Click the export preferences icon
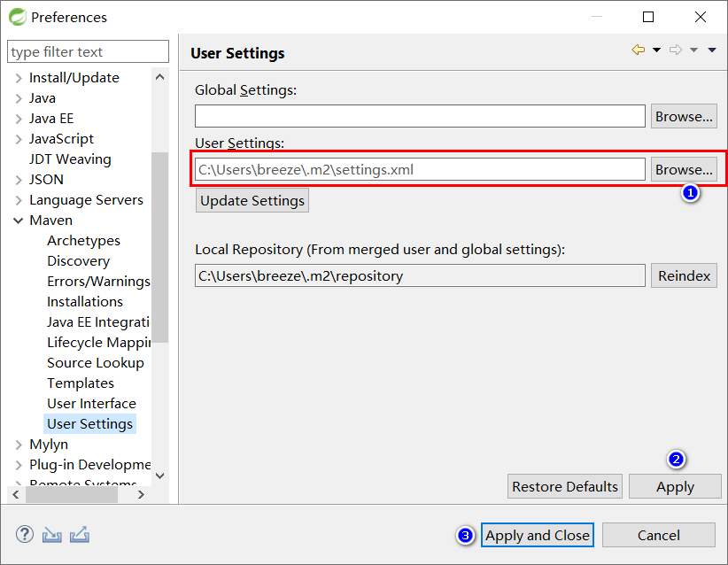The height and width of the screenshot is (565, 728). tap(80, 535)
